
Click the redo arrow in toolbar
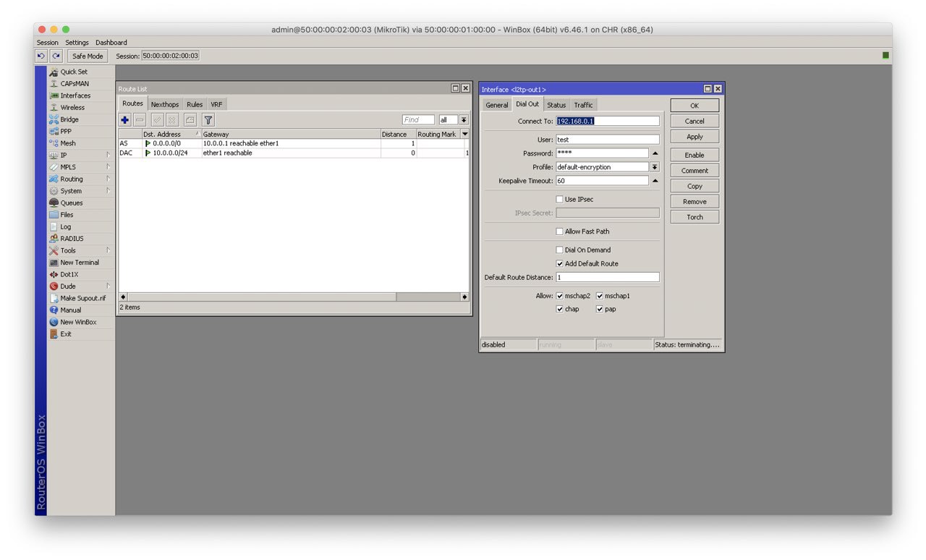(56, 56)
